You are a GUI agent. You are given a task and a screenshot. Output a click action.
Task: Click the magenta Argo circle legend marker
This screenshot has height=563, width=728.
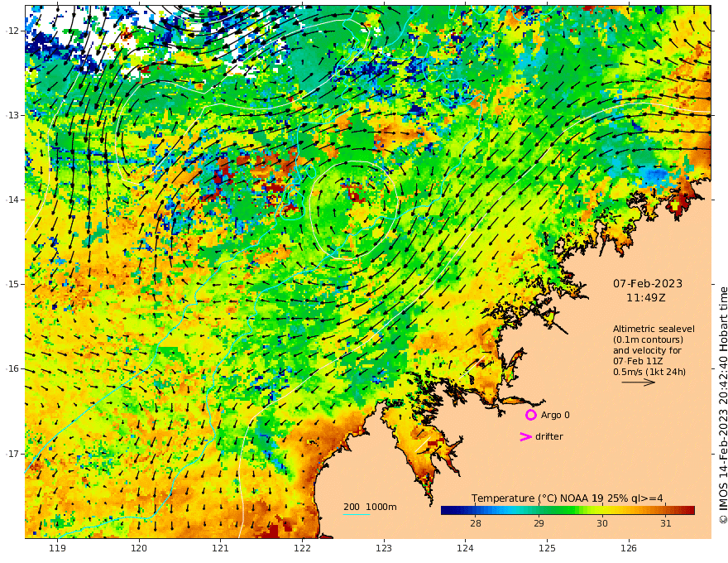(x=530, y=415)
